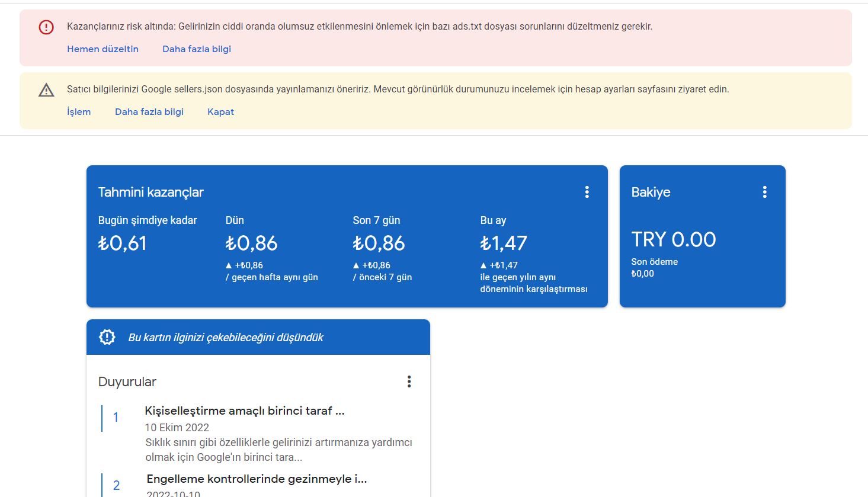The width and height of the screenshot is (868, 497).
Task: Click the önceki 7 gün comparison text
Action: [382, 277]
